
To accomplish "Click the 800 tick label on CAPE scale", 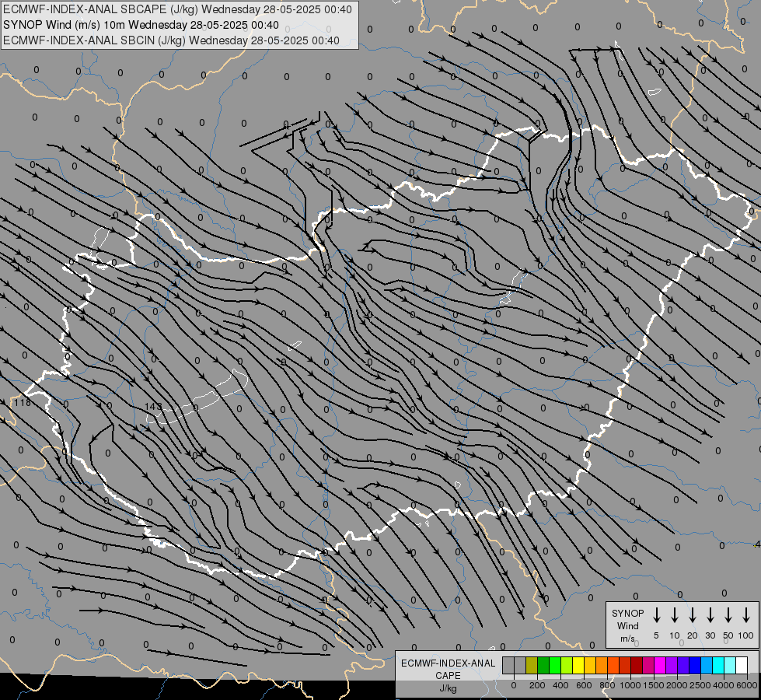I will [607, 685].
